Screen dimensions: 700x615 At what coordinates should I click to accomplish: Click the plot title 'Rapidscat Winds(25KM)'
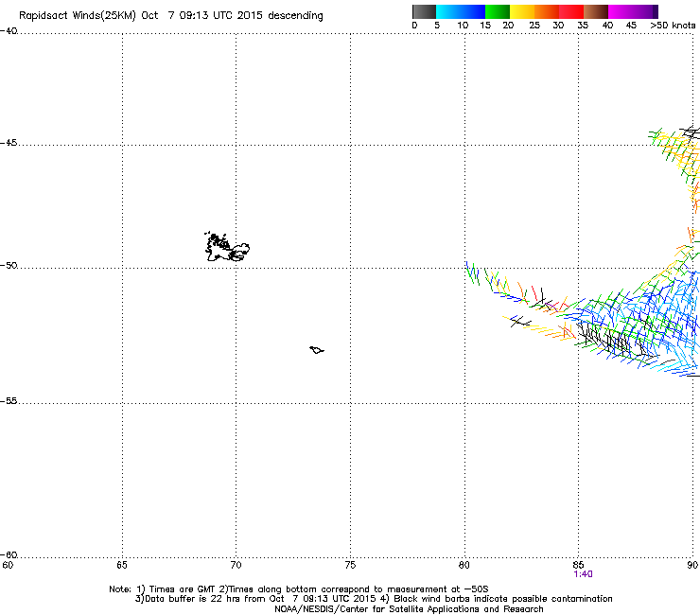click(78, 16)
